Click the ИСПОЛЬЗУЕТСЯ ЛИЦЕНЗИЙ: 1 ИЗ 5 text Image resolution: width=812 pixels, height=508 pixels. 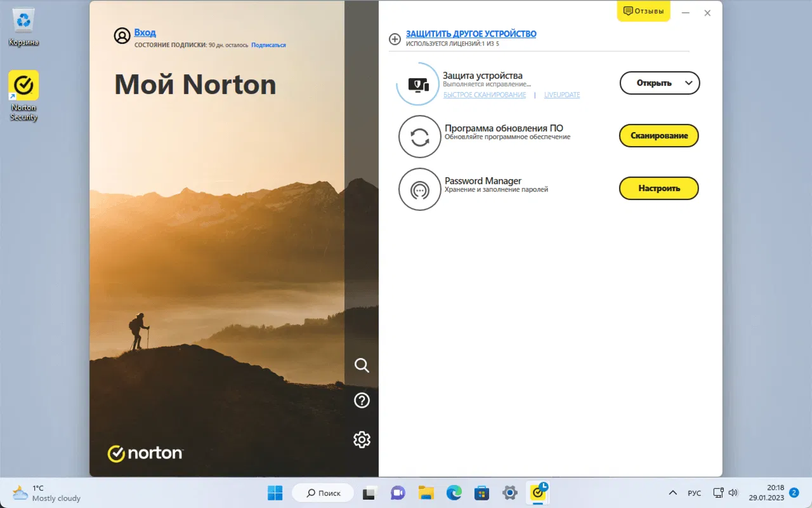[x=452, y=44]
